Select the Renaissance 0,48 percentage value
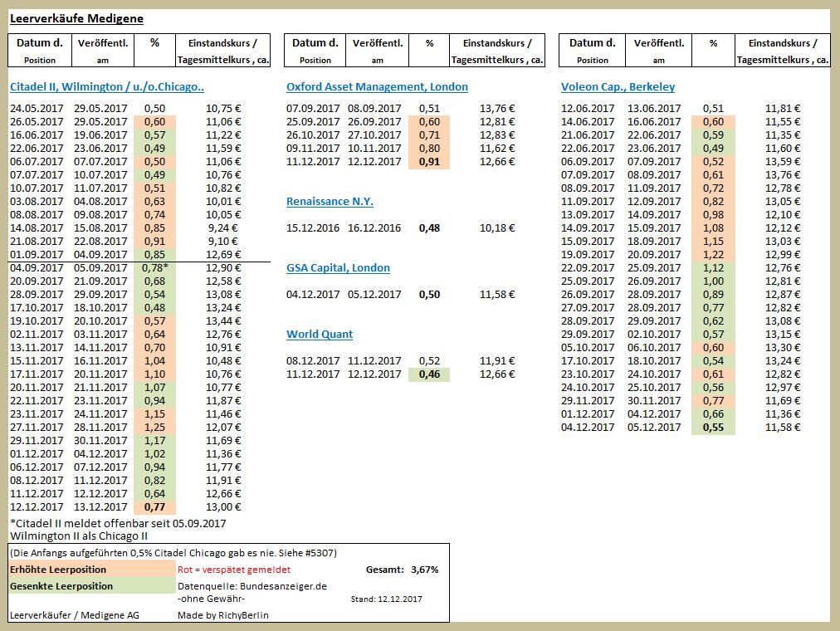 pos(429,227)
